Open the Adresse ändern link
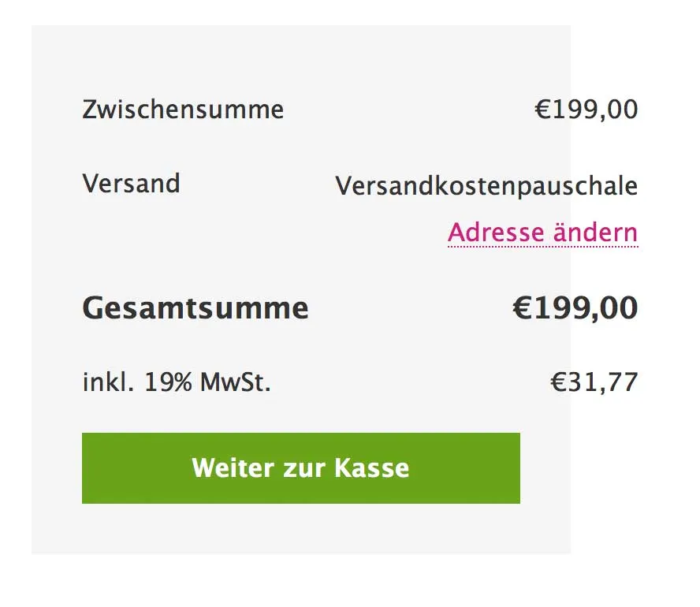Image resolution: width=700 pixels, height=607 pixels. click(x=543, y=233)
